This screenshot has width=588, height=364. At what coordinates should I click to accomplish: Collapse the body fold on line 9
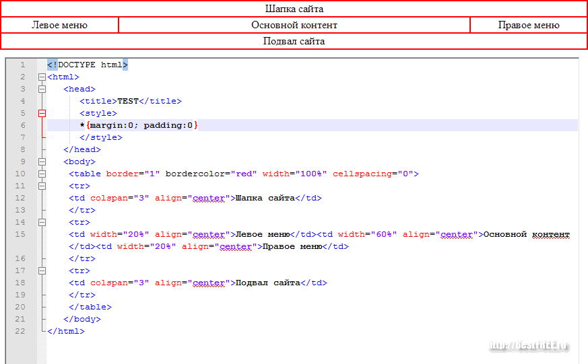(42, 161)
